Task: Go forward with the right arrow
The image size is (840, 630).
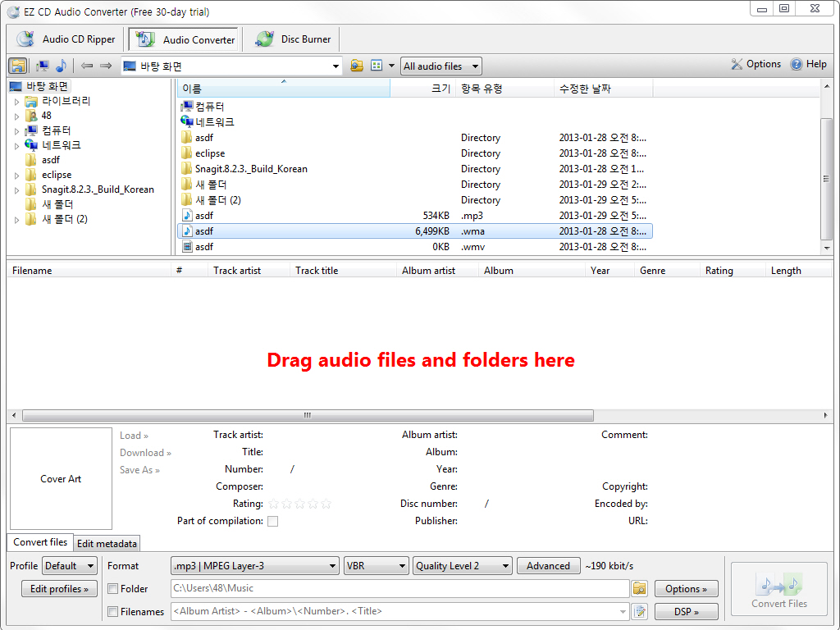Action: point(106,66)
